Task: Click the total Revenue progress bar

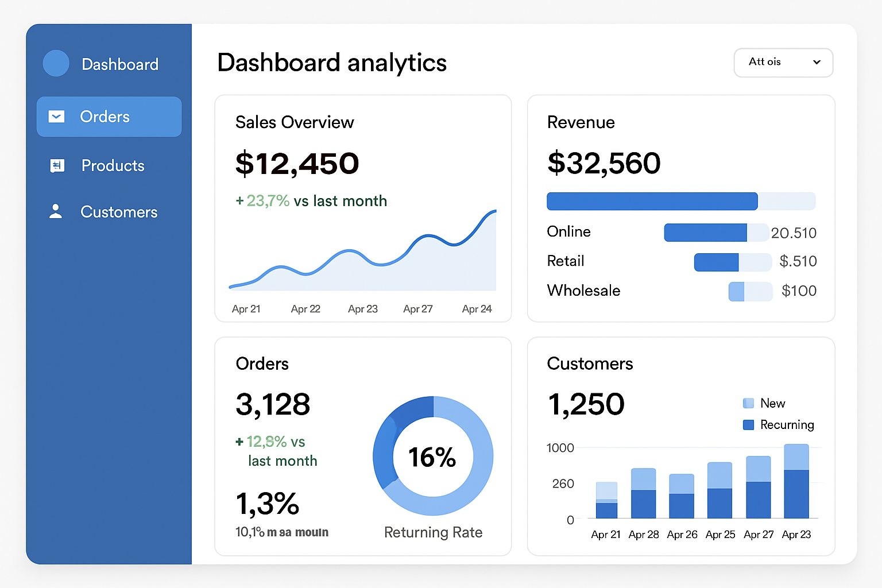Action: click(x=680, y=202)
